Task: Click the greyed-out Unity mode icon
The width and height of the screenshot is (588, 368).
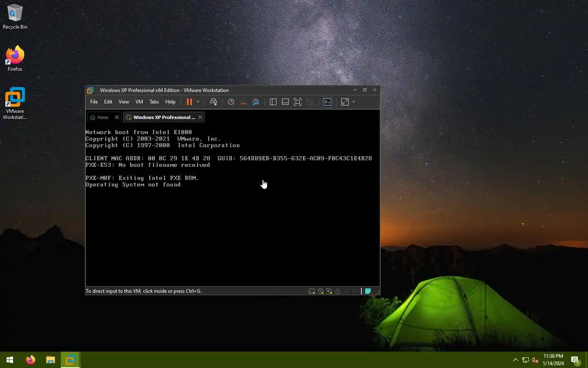Action: (x=310, y=102)
